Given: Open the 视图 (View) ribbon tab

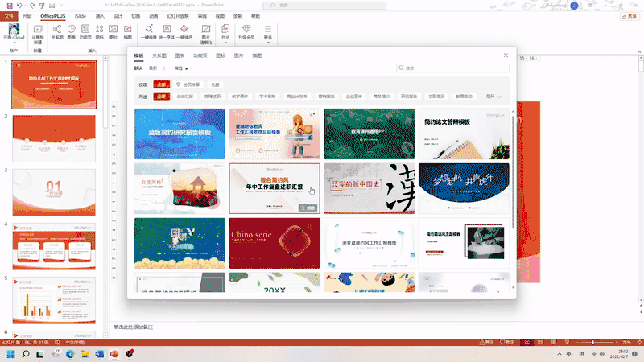Looking at the screenshot, I should [x=220, y=16].
